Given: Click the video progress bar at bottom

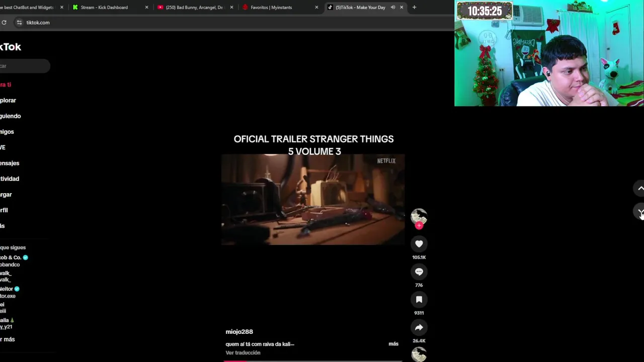Looking at the screenshot, I should tap(313, 360).
